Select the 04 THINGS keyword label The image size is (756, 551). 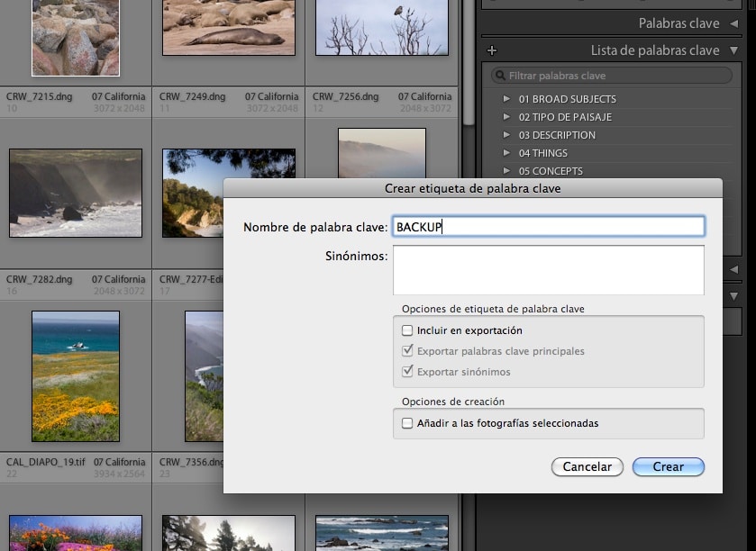(542, 153)
